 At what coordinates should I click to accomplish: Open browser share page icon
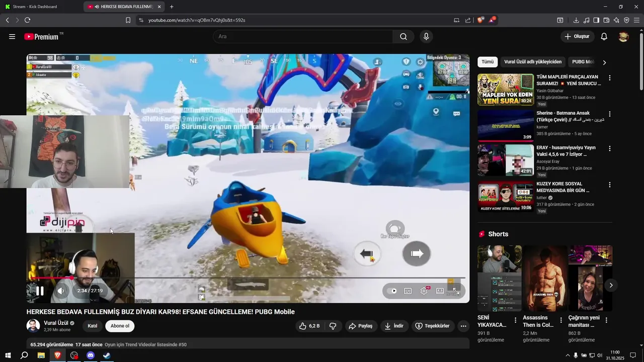coord(468,20)
